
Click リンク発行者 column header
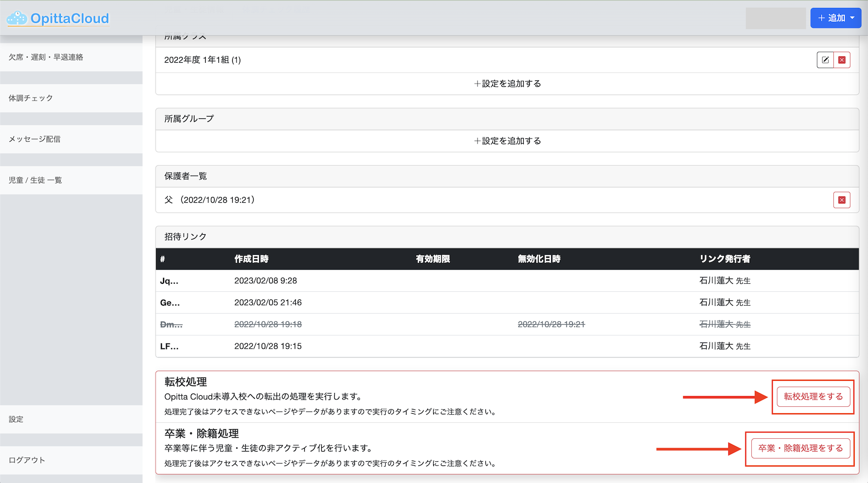[x=725, y=259]
